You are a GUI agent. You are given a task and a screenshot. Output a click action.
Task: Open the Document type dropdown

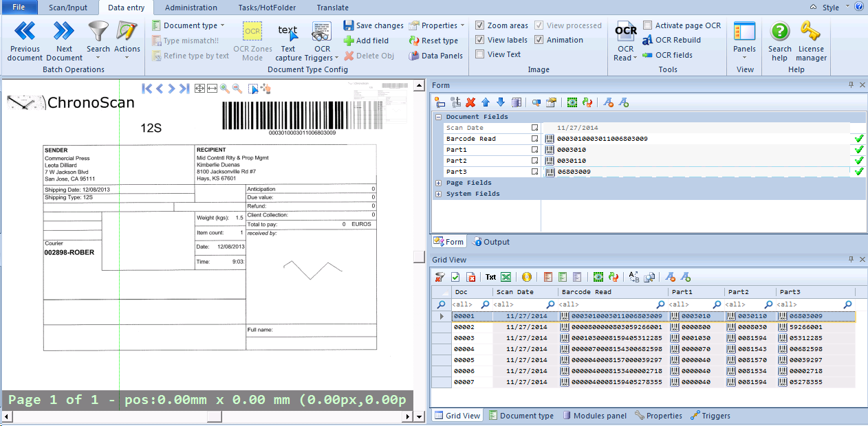tap(188, 25)
